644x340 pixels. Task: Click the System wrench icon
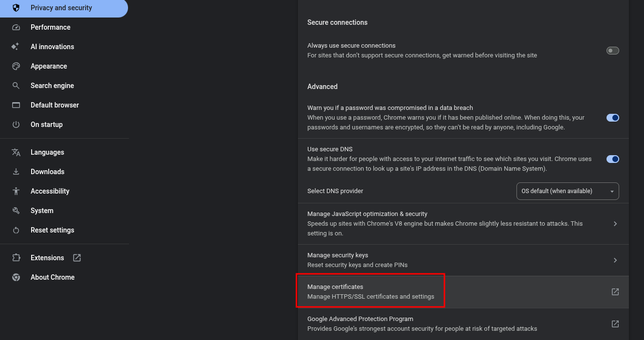(16, 211)
